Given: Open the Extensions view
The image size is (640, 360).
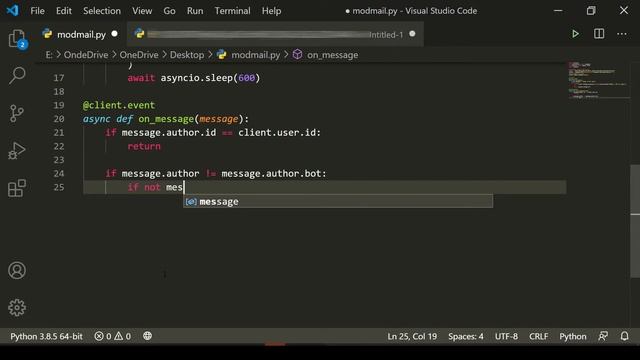Looking at the screenshot, I should click(17, 188).
